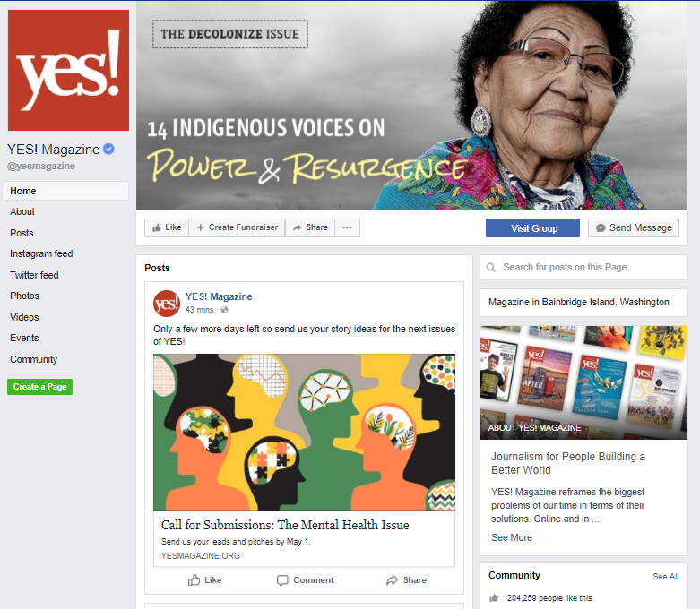Go to the Instagram feed tab

(41, 253)
